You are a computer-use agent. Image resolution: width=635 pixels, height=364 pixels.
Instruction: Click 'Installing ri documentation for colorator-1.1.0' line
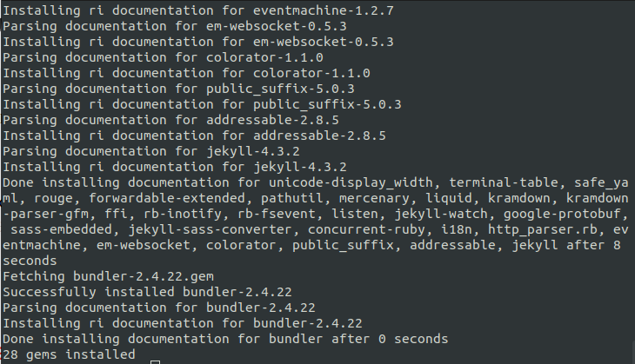[x=187, y=73]
